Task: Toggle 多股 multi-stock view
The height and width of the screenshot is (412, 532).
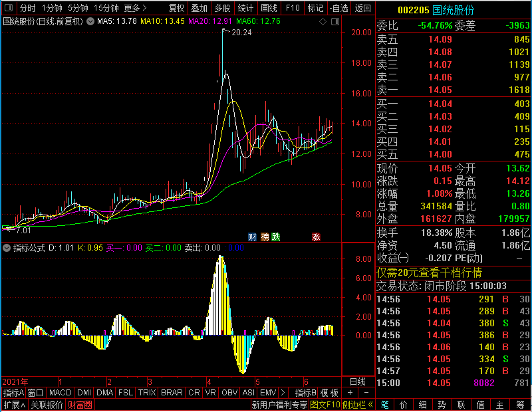Action: click(x=222, y=8)
